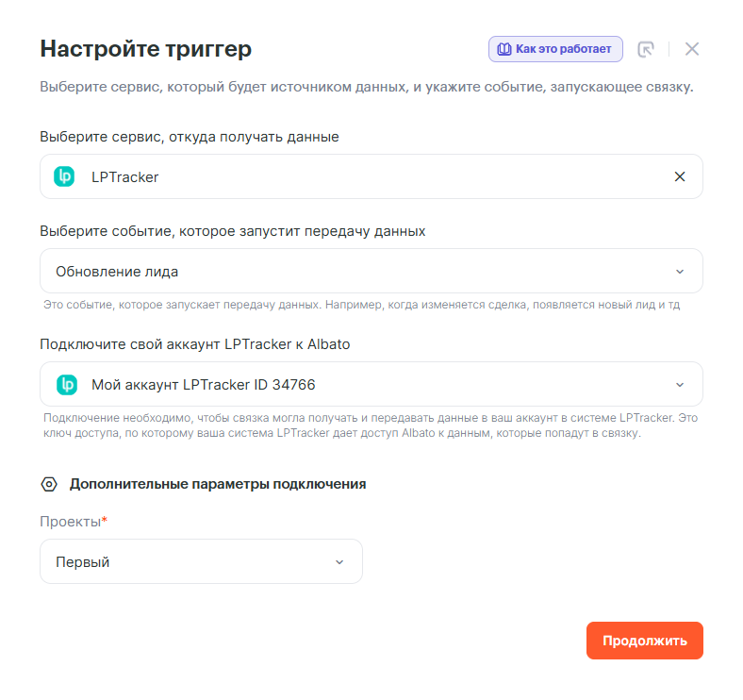This screenshot has height=700, width=743.
Task: Click the hexagon icon beside additional parameters
Action: (x=49, y=484)
